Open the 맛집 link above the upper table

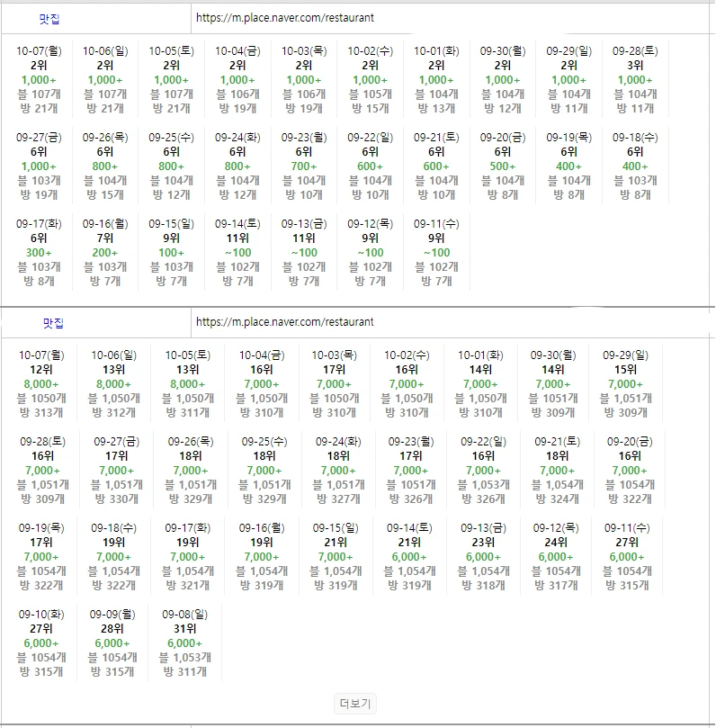click(x=51, y=18)
